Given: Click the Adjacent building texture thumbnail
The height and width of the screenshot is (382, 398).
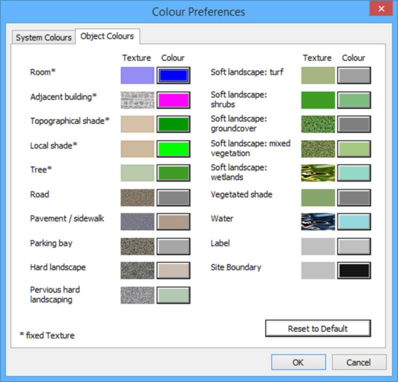Looking at the screenshot, I should 137,100.
